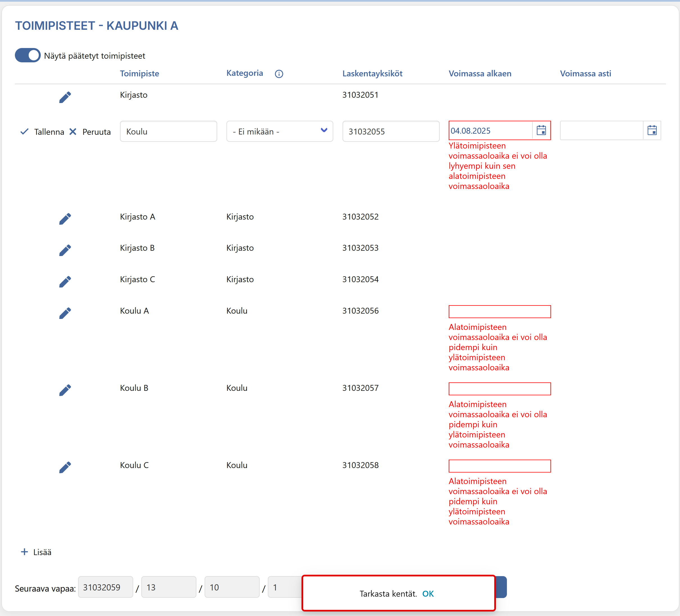
Task: Select the Koulu B name cell
Action: pyautogui.click(x=134, y=388)
